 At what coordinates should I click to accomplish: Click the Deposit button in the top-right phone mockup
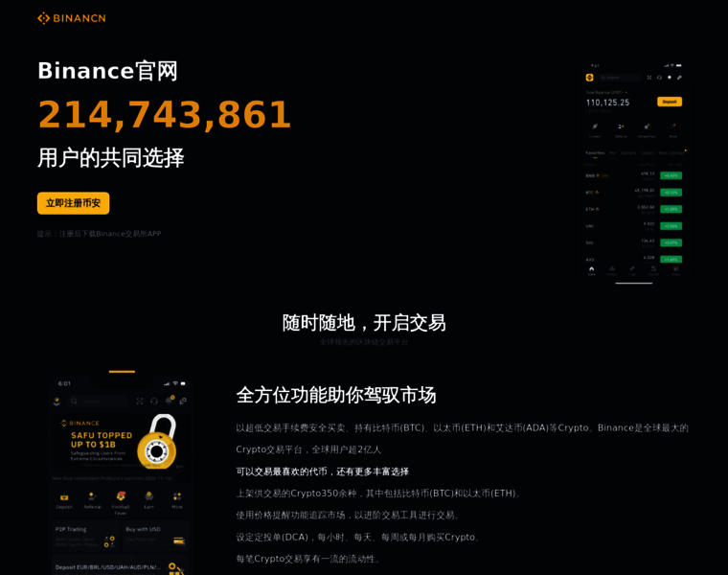(x=670, y=102)
